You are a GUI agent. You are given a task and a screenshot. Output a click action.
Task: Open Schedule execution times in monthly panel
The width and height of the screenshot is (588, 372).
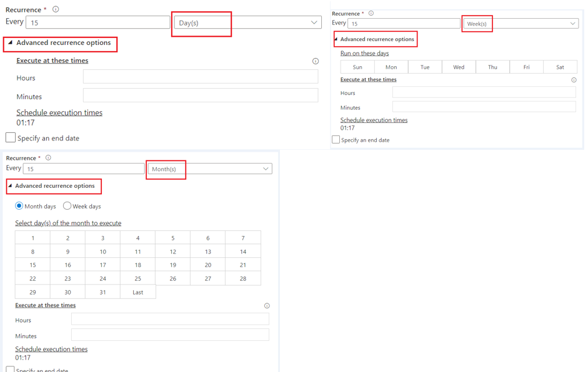coord(51,349)
